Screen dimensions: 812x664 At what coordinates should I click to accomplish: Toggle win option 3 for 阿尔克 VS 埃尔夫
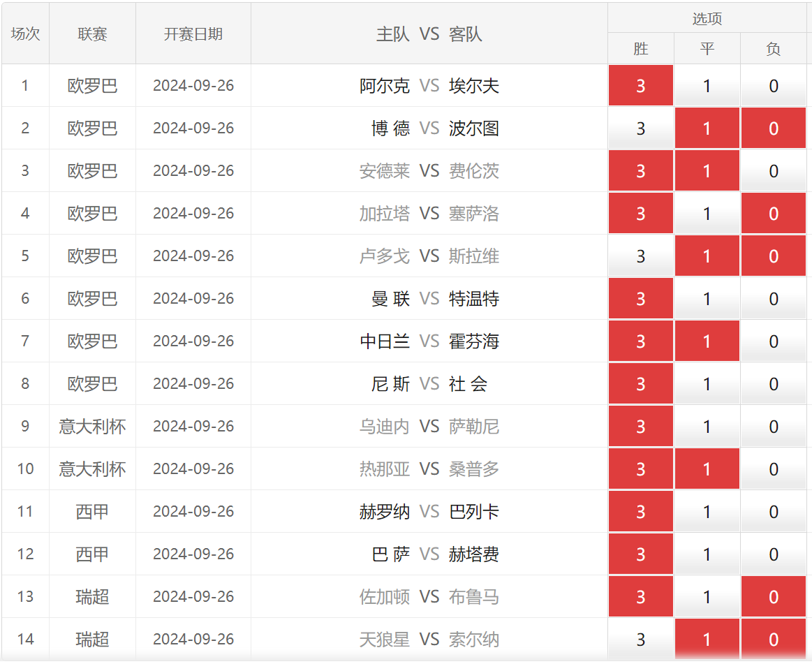[x=640, y=85]
